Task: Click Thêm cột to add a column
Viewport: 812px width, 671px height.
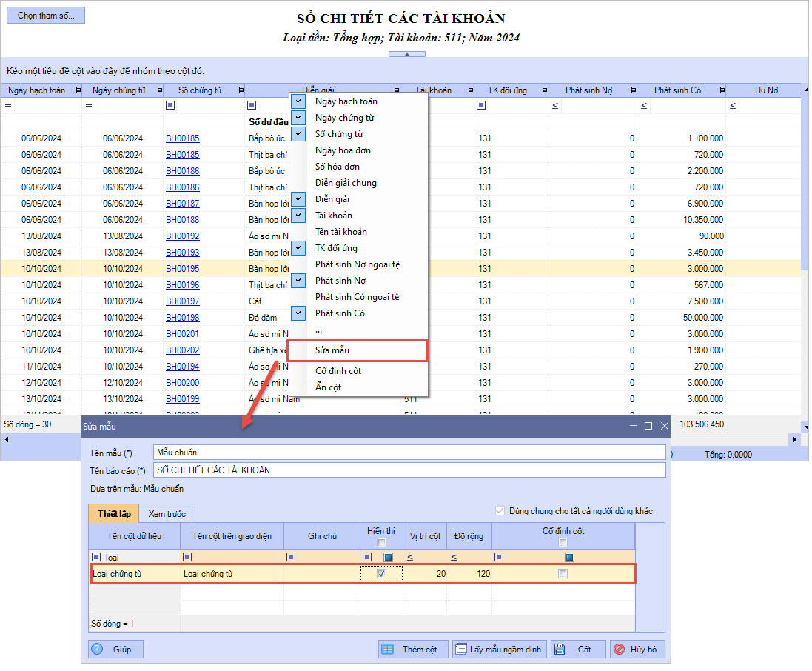Action: (x=412, y=650)
